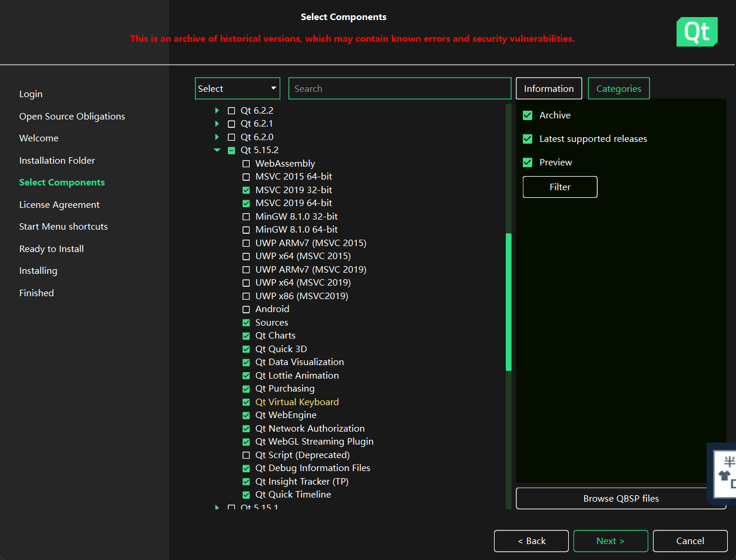Viewport: 736px width, 560px height.
Task: Uncheck Qt Debug Information Files
Action: [x=246, y=468]
